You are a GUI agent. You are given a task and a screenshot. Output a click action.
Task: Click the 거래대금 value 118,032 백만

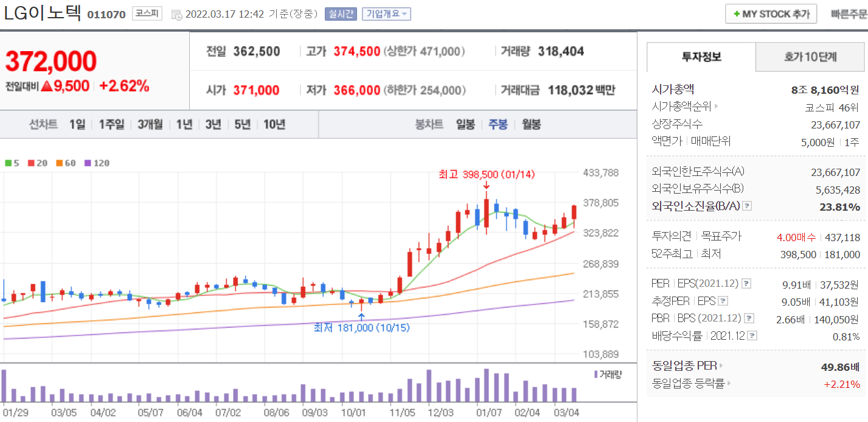tap(582, 91)
